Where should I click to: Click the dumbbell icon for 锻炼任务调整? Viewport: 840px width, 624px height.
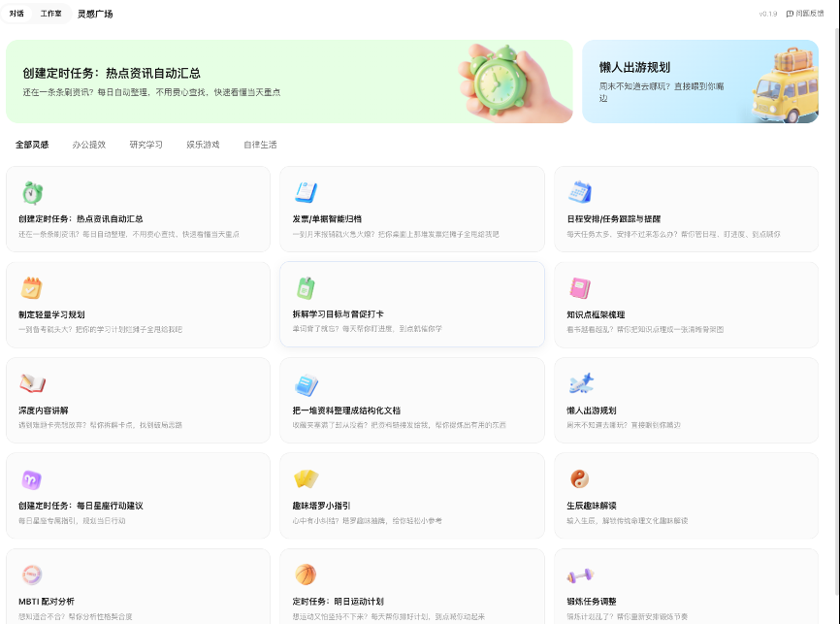coord(580,575)
